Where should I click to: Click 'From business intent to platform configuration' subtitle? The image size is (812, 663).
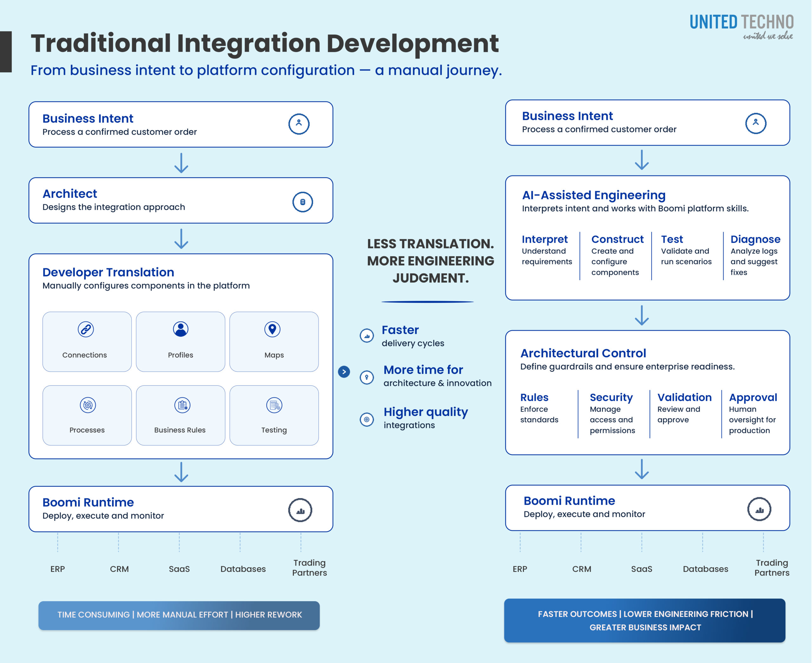click(266, 70)
